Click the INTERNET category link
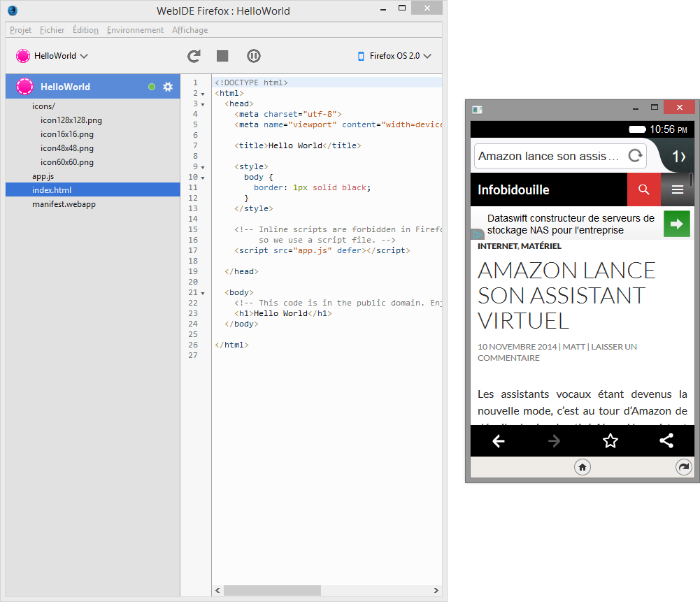Viewport: 700px width, 602px height. 497,246
